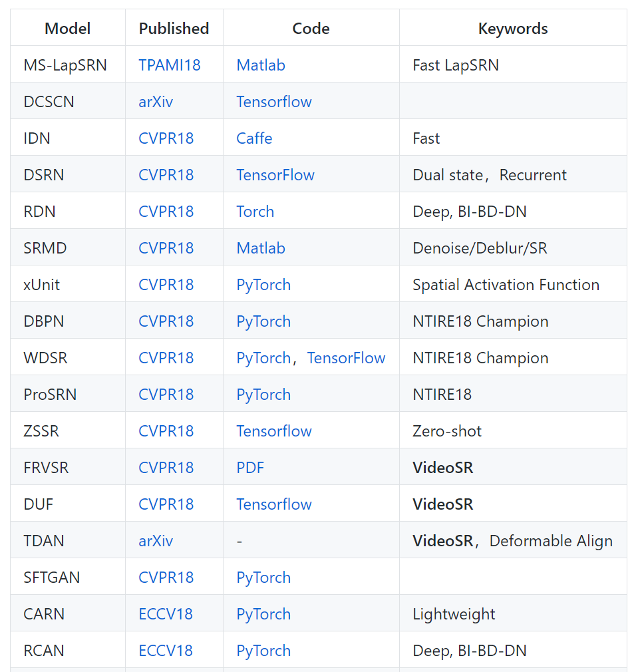Open the Tensorflow code for ZSSR
The width and height of the screenshot is (636, 672).
[x=273, y=431]
